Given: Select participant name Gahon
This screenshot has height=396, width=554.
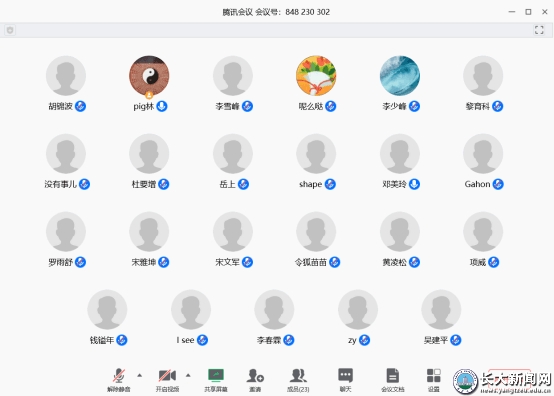Looking at the screenshot, I should pos(477,184).
